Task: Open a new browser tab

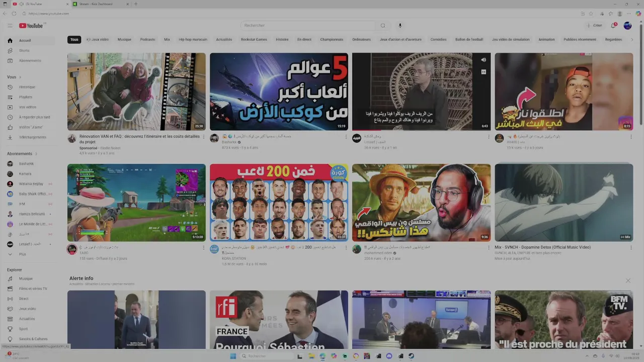Action: pos(135,4)
